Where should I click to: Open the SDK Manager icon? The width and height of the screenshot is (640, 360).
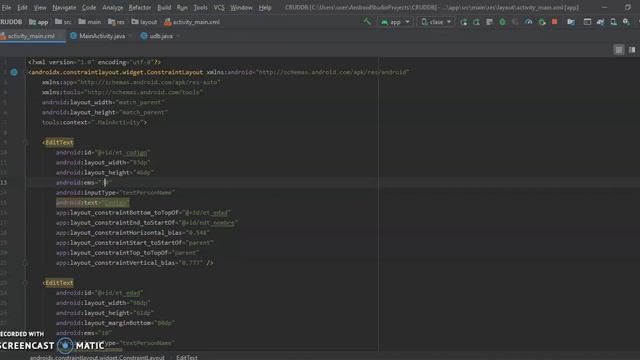coord(626,22)
